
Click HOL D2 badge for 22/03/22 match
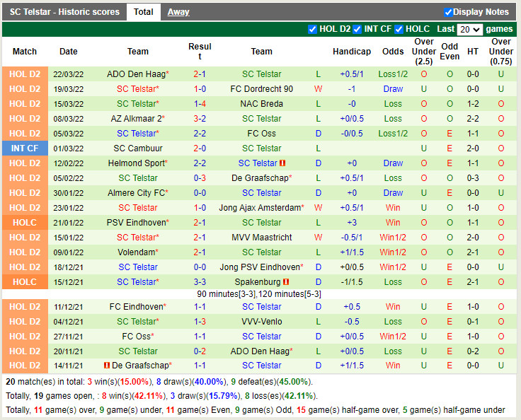(x=25, y=74)
